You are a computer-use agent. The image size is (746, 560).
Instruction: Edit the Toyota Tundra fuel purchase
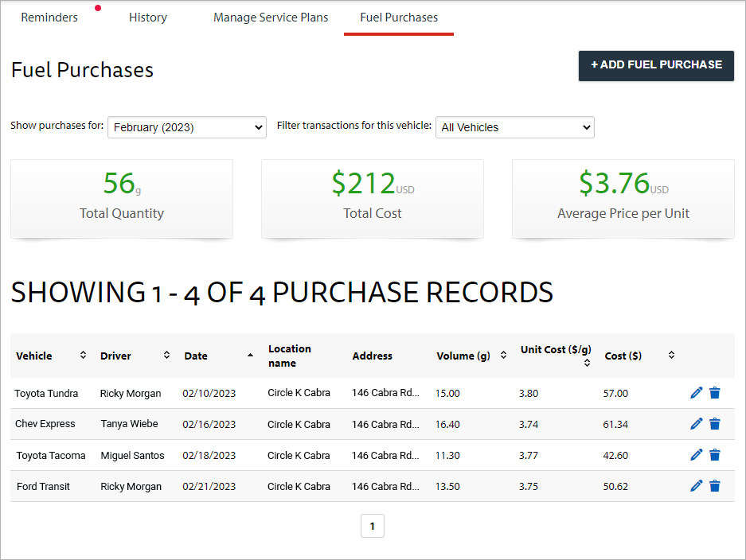pyautogui.click(x=696, y=392)
